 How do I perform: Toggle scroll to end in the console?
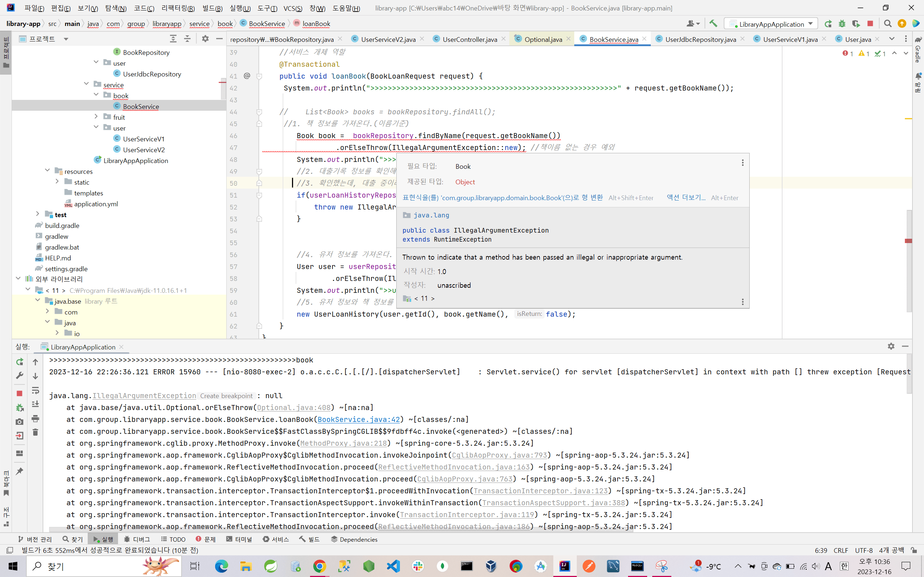(35, 404)
